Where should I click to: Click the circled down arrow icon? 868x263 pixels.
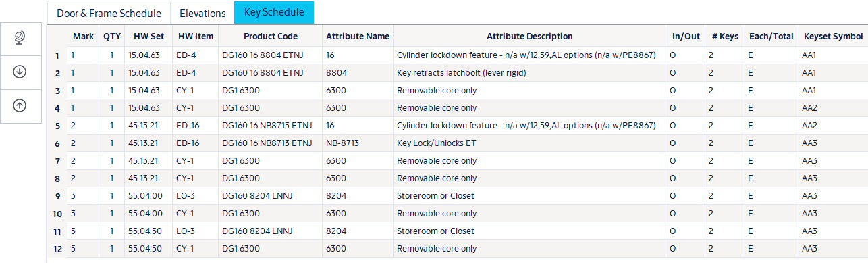click(20, 72)
